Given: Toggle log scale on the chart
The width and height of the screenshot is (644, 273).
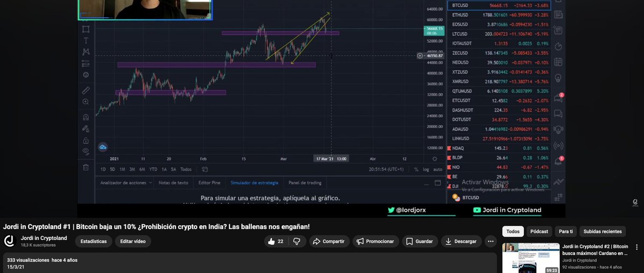Looking at the screenshot, I should (426, 169).
